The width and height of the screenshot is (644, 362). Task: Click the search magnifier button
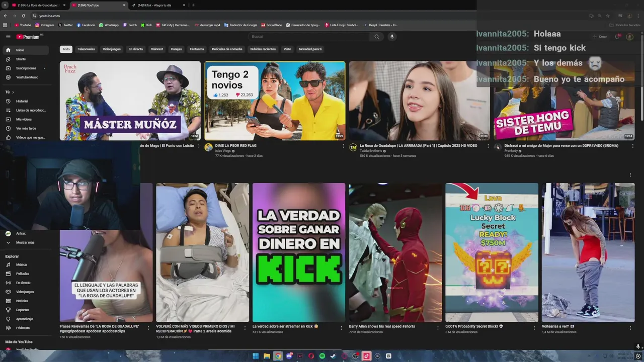coord(376,37)
